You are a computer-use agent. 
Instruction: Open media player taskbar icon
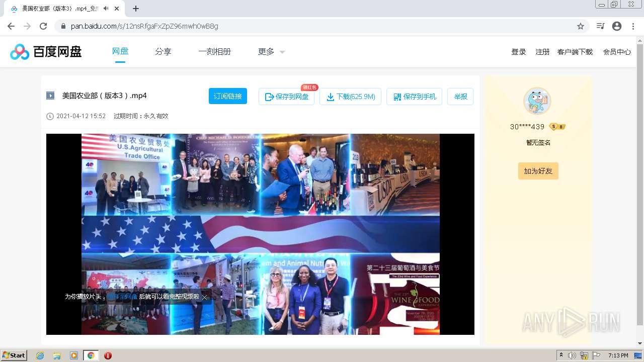point(74,355)
